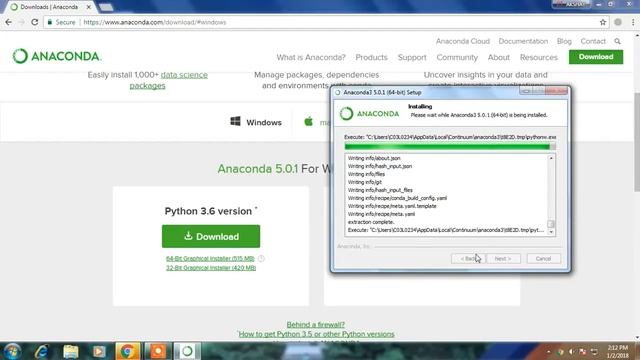
Task: Click the green installation progress bar
Action: (x=450, y=147)
